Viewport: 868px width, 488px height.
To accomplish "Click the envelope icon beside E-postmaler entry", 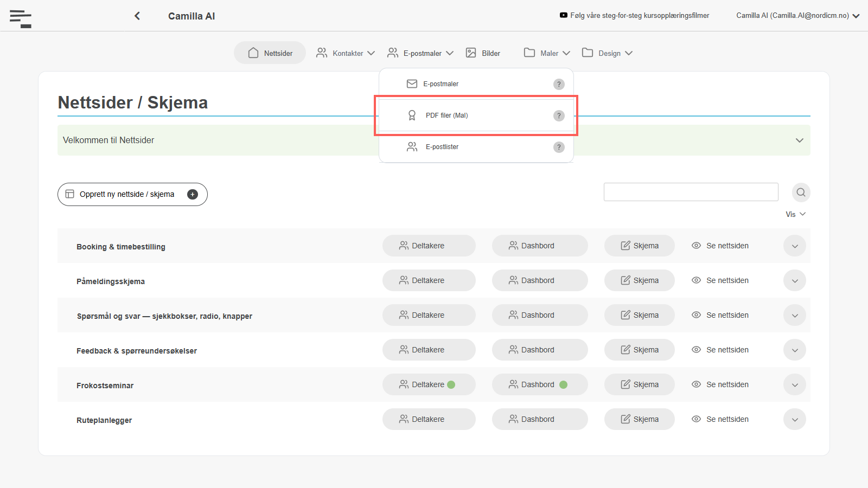I will [412, 84].
